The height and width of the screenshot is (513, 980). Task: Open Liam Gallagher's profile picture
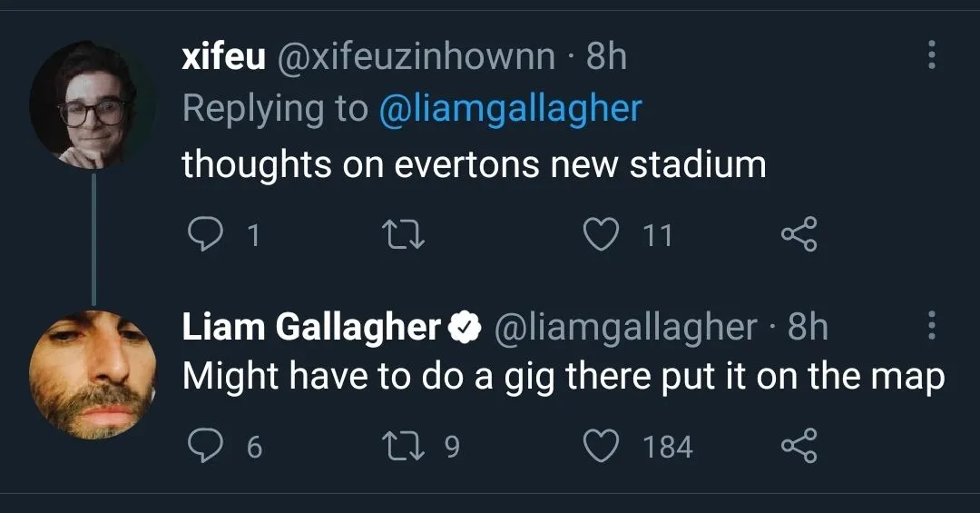93,375
